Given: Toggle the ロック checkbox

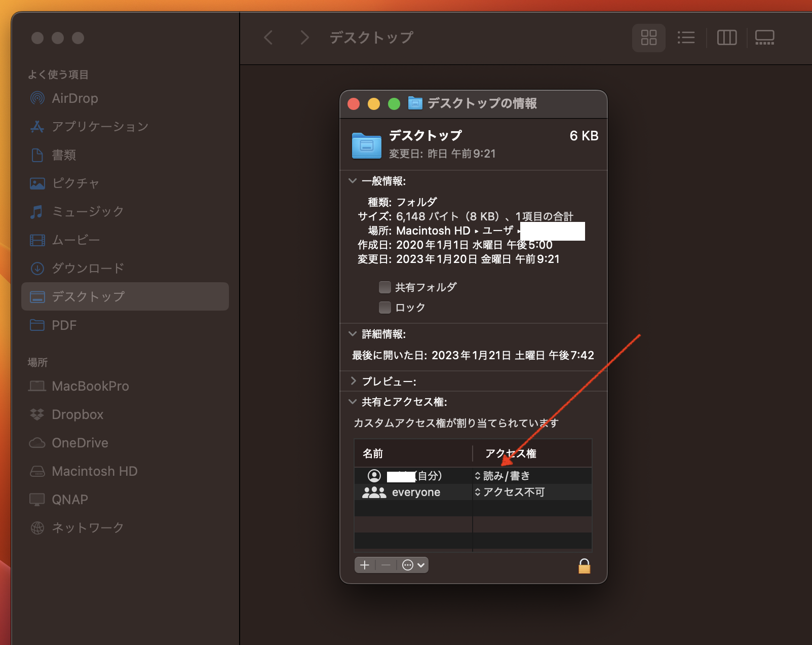Looking at the screenshot, I should (385, 308).
